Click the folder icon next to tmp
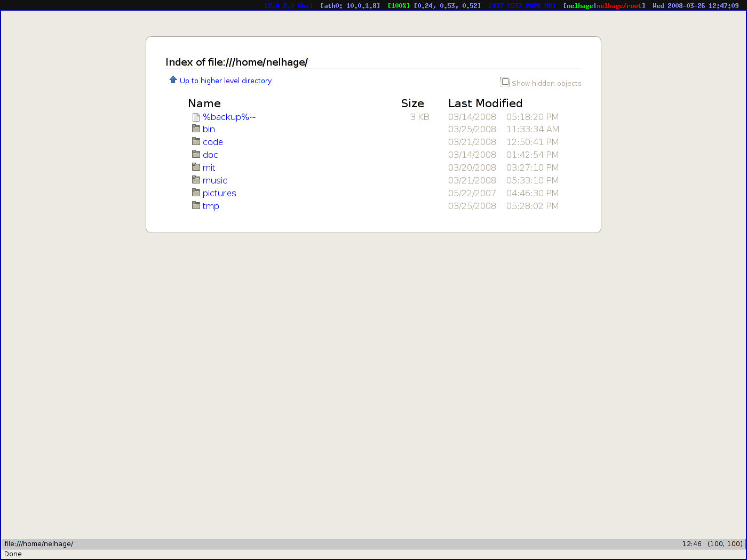The width and height of the screenshot is (747, 560). coord(196,206)
